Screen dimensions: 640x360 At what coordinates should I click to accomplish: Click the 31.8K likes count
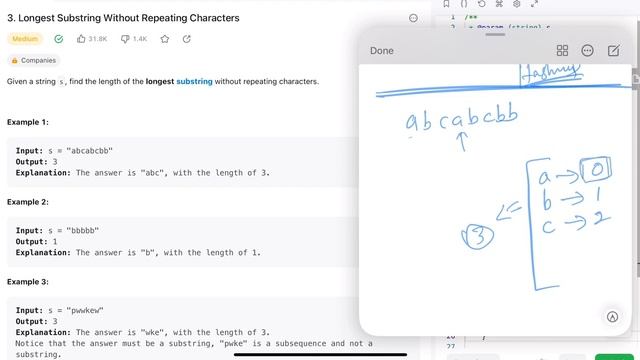tap(98, 39)
